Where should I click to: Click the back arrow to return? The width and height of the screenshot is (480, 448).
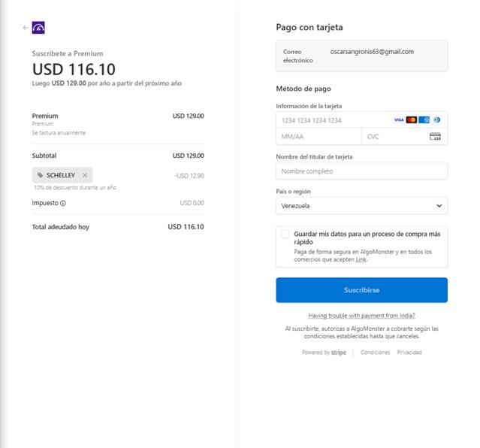tap(26, 28)
